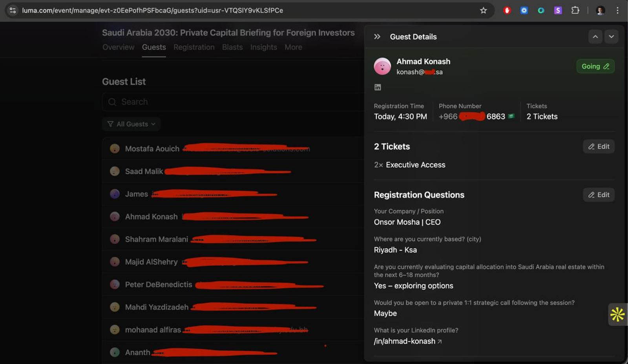This screenshot has width=628, height=364.
Task: Go to the previous guest
Action: (595, 36)
